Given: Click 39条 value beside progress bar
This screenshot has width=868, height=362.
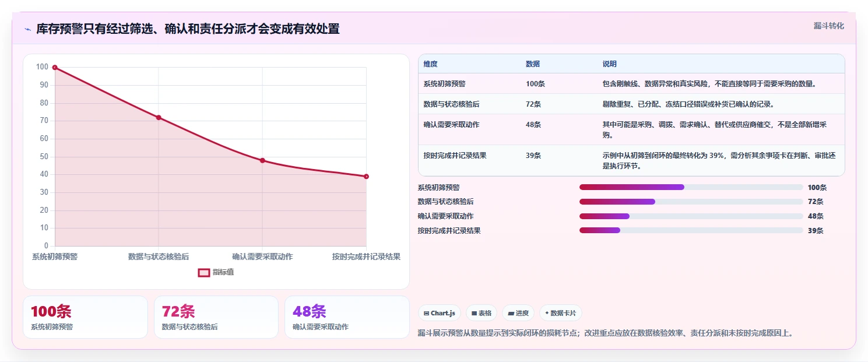Looking at the screenshot, I should [816, 231].
